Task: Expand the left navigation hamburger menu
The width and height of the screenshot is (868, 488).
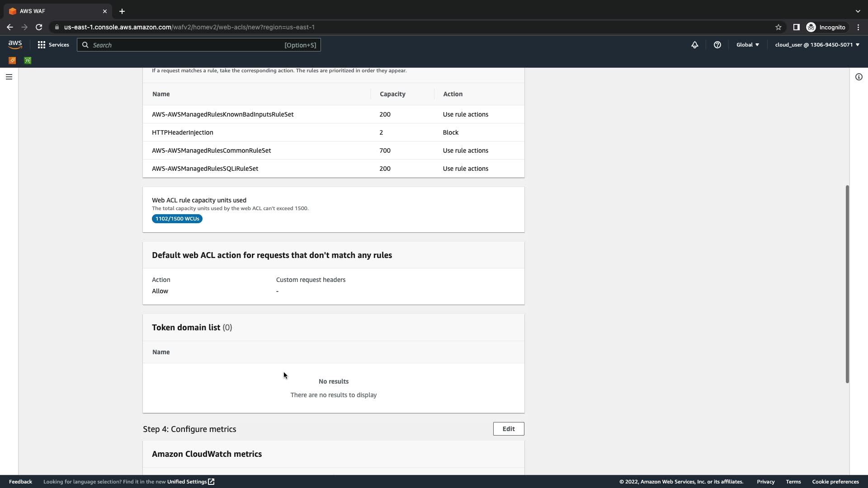Action: click(x=9, y=77)
